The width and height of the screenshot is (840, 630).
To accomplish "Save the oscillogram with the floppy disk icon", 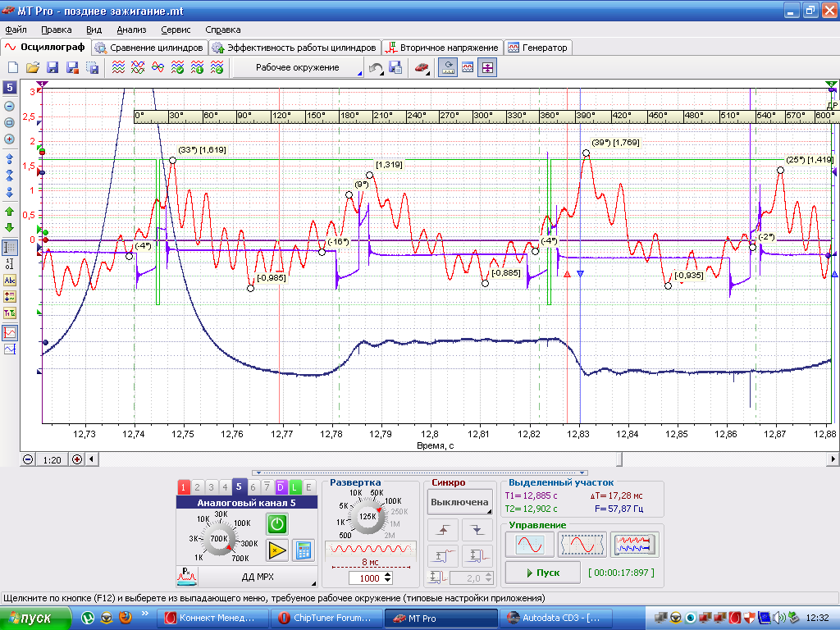I will pyautogui.click(x=52, y=67).
